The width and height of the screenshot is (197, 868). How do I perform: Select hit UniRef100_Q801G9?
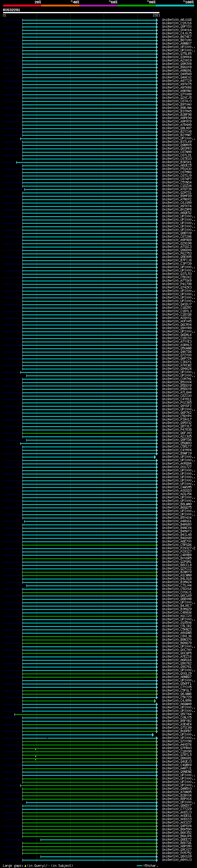coord(176,857)
